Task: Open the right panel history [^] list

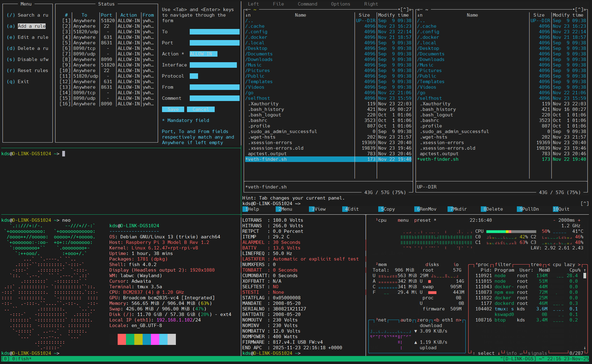Action: coord(579,10)
